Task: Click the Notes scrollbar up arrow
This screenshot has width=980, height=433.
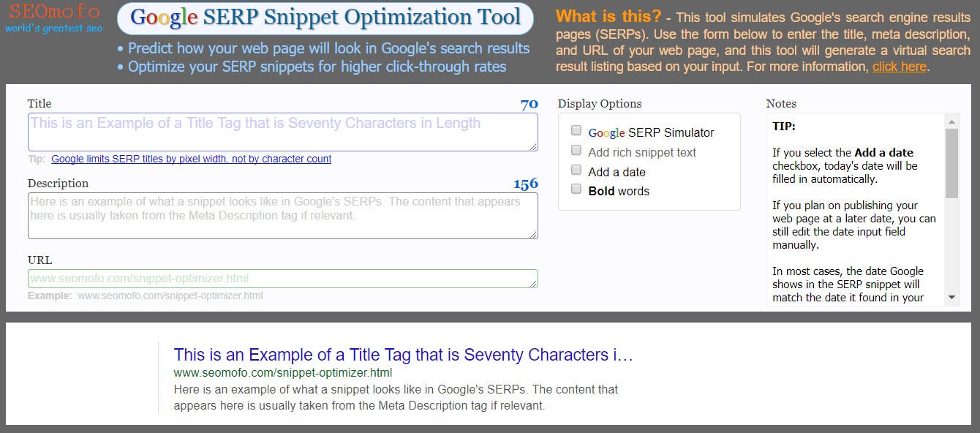Action: pos(951,122)
